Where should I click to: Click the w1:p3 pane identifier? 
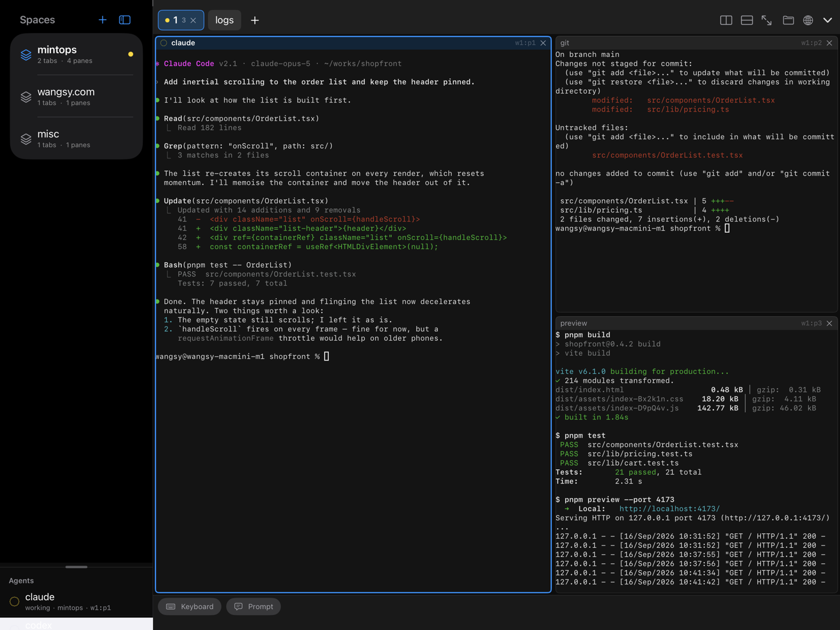coord(811,323)
